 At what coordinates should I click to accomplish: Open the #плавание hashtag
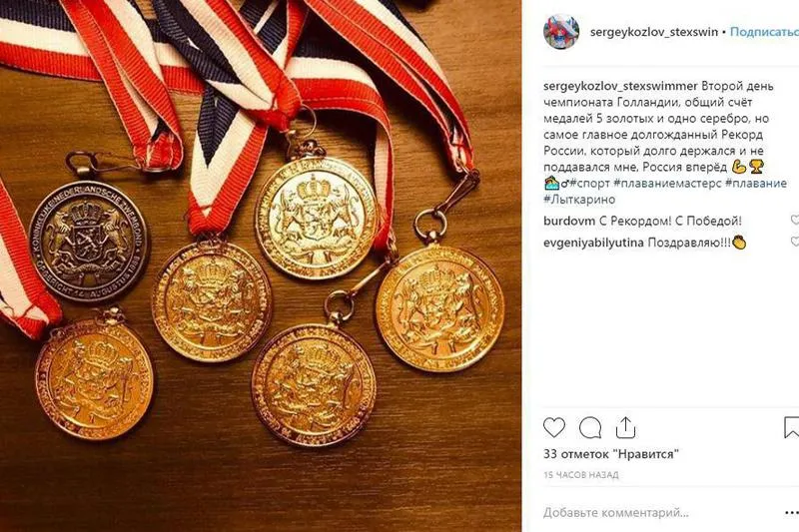pos(756,184)
